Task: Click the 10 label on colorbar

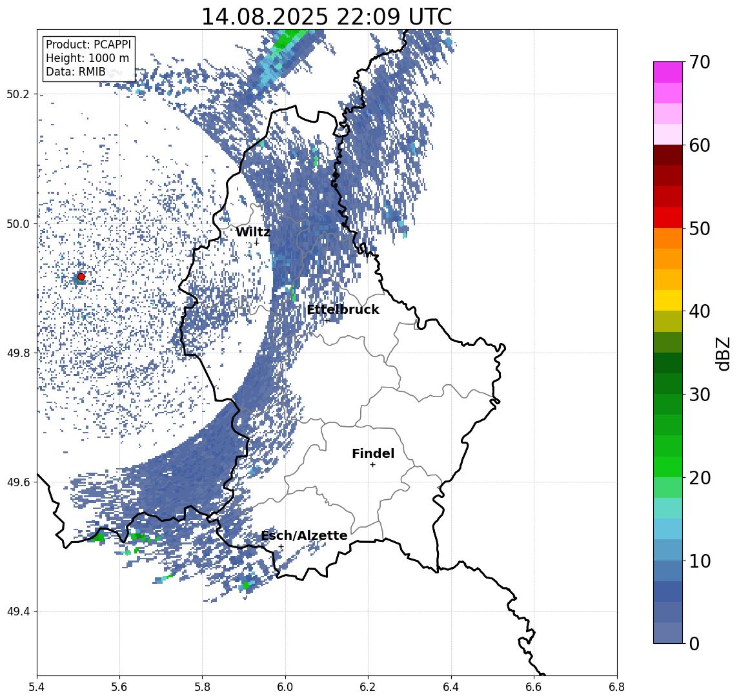Action: tap(700, 561)
